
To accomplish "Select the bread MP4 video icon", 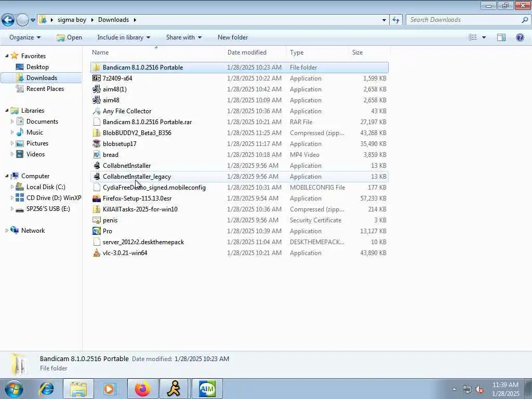I will tap(96, 155).
